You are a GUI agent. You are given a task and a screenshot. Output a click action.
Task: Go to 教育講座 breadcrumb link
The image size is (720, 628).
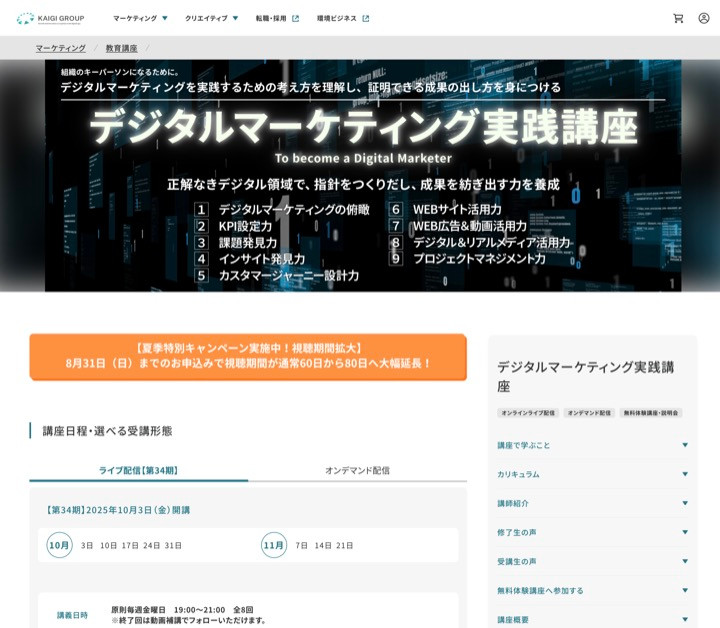(122, 48)
